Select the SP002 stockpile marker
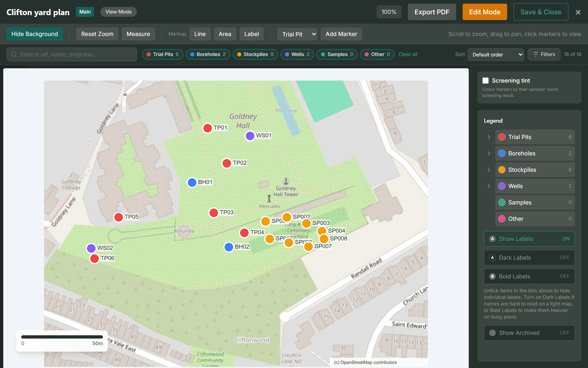Screen dimensions: 588x368 pyautogui.click(x=287, y=217)
